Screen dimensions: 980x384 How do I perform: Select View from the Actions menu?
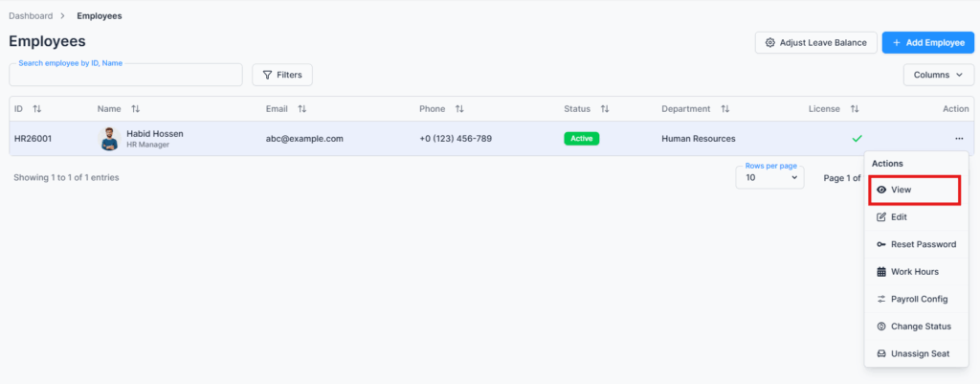point(913,191)
